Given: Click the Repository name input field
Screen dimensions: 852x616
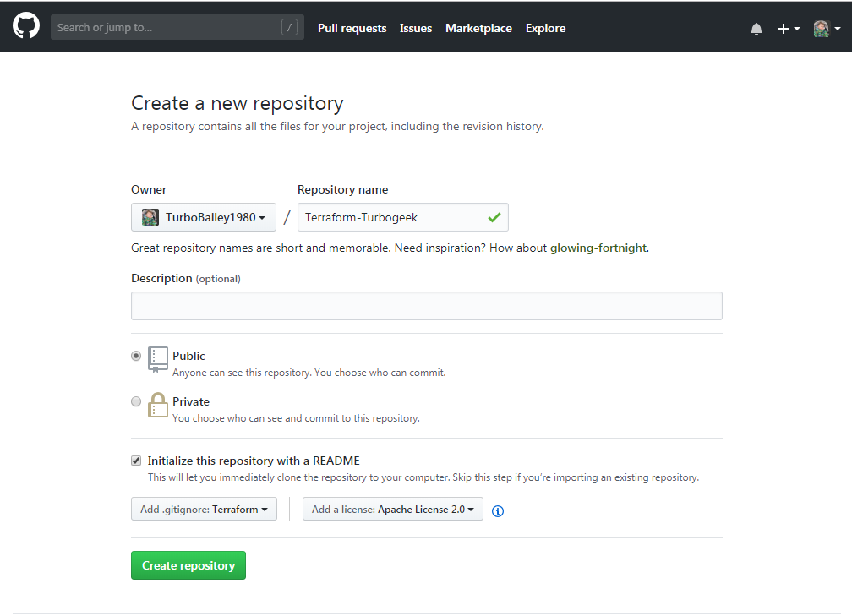Looking at the screenshot, I should pos(402,217).
